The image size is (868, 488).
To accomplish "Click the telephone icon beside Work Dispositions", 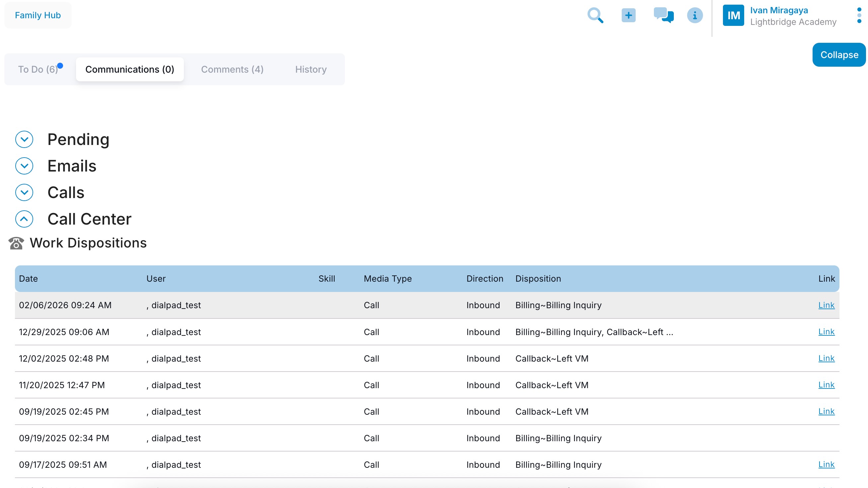I will tap(16, 243).
